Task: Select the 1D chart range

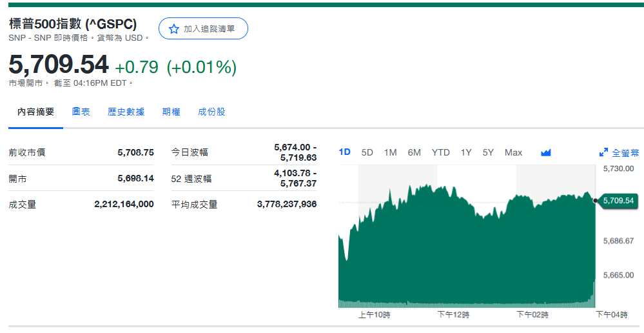Action: pos(345,152)
